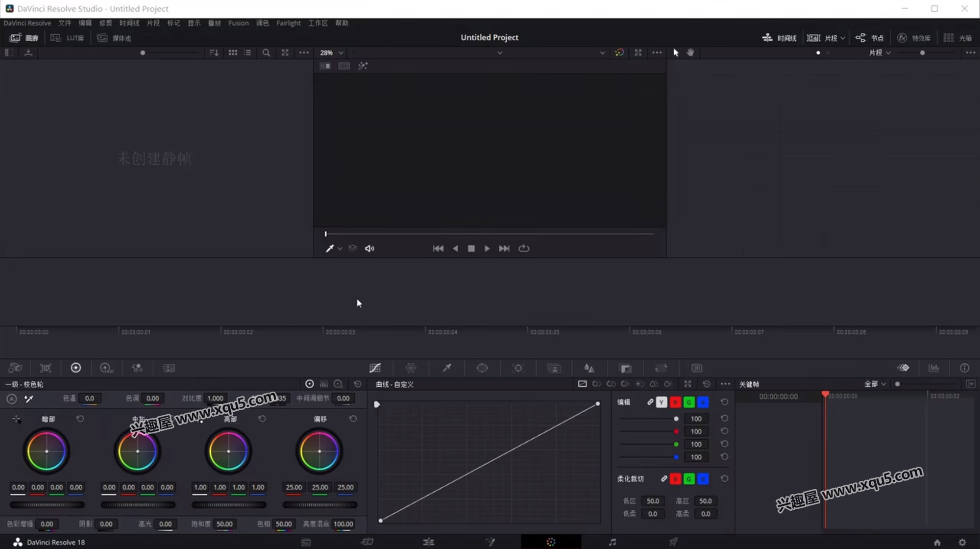Open the viewer timeline name dropdown
This screenshot has width=980, height=549.
[499, 52]
